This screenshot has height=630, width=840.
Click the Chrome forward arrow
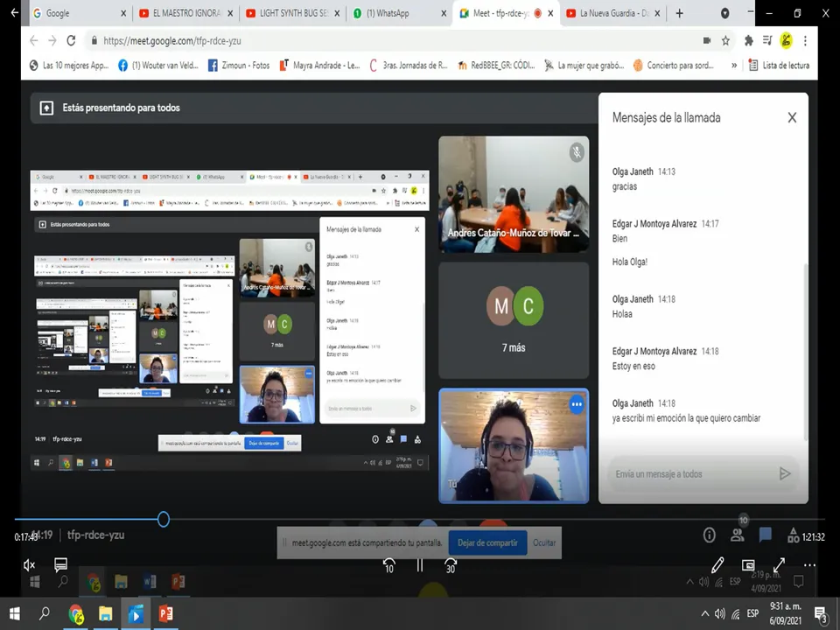52,41
